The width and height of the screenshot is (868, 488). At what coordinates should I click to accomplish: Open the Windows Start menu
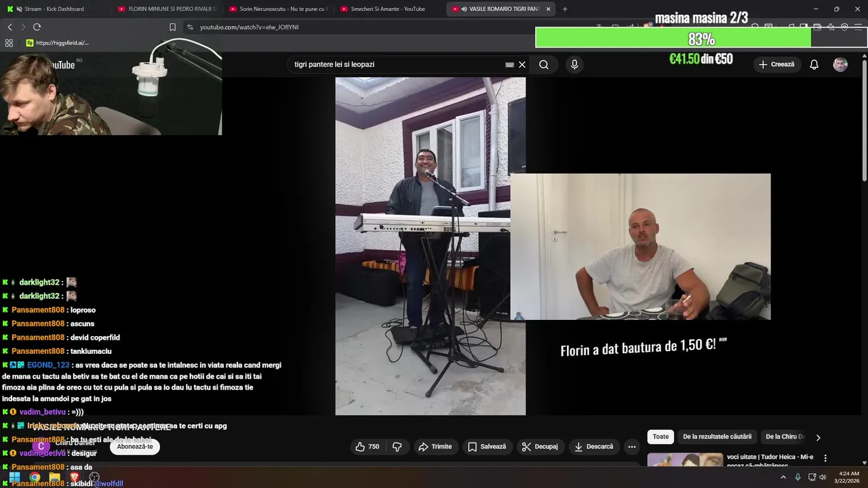click(14, 477)
